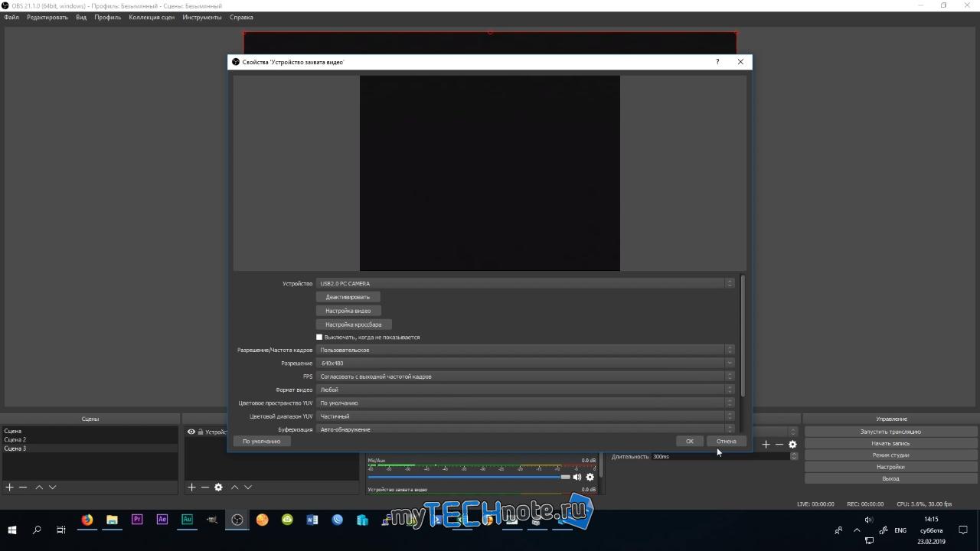Remove the scene transition with the minus icon
This screenshot has height=551, width=980.
click(779, 445)
